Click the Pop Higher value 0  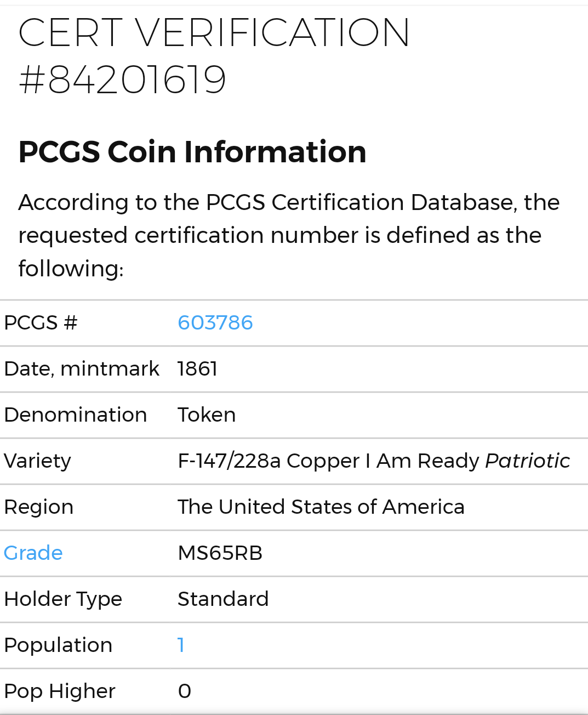click(185, 691)
